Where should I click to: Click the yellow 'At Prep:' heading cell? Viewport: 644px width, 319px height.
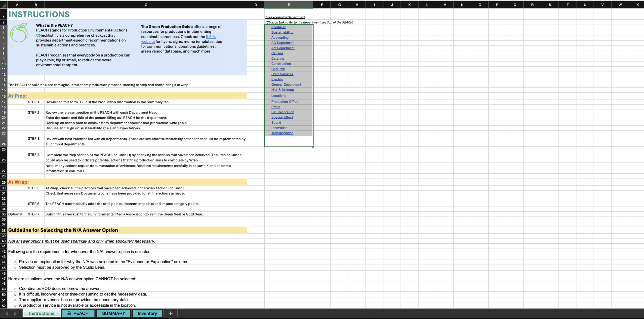pyautogui.click(x=17, y=96)
